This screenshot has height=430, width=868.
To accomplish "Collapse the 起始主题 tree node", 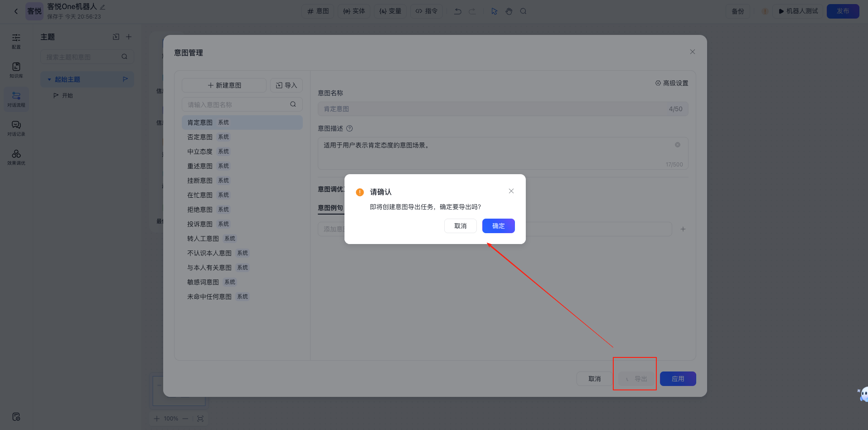I will tap(49, 79).
